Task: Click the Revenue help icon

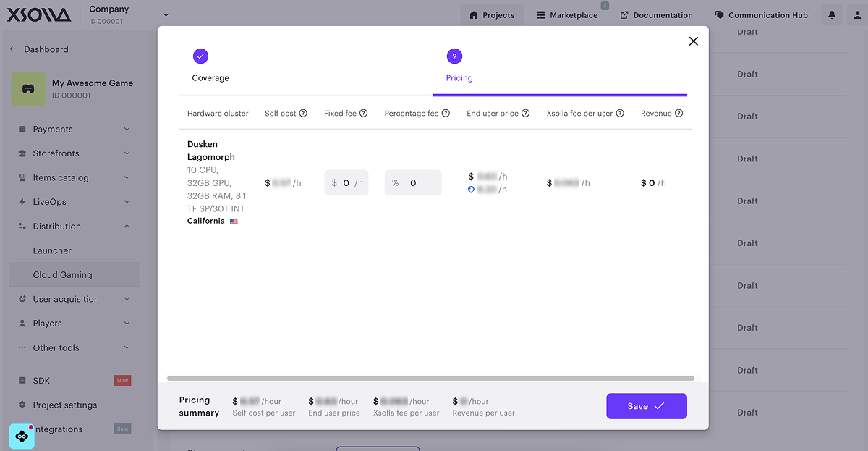Action: [x=678, y=114]
